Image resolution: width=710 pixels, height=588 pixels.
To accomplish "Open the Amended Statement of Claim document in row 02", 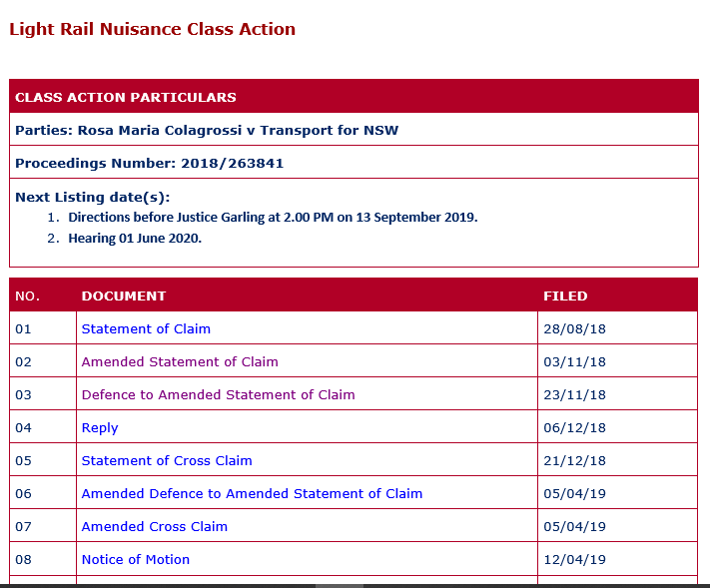I will click(x=180, y=361).
